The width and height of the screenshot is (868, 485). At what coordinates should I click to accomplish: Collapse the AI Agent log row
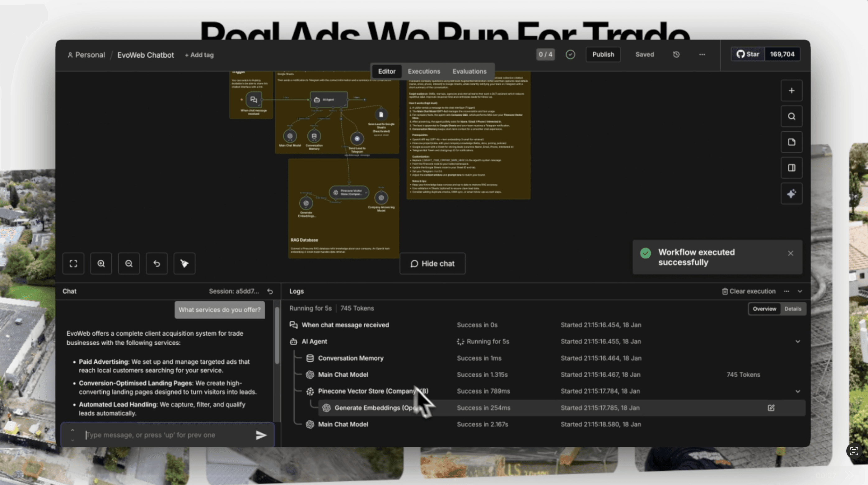point(798,341)
